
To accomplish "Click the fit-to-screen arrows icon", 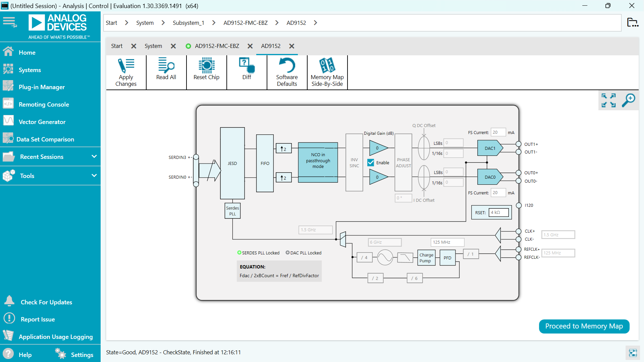I will coord(608,100).
